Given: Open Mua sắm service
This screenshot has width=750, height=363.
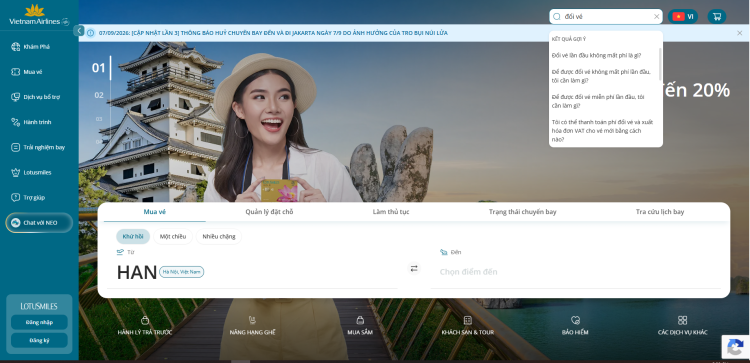Looking at the screenshot, I should (x=360, y=326).
